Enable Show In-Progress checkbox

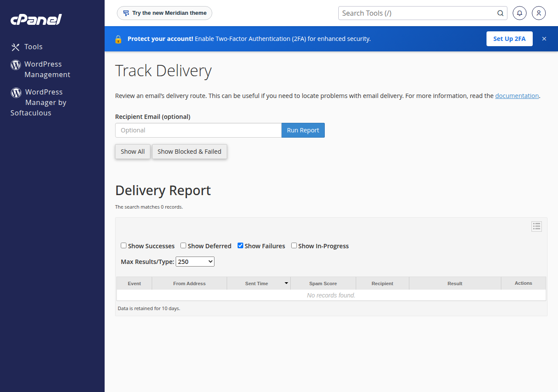tap(294, 246)
